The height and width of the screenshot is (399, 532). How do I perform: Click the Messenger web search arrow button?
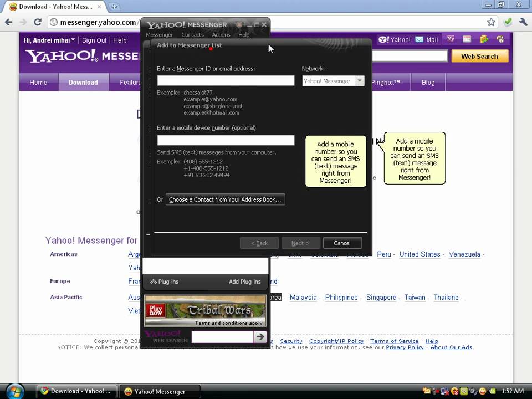coord(260,336)
